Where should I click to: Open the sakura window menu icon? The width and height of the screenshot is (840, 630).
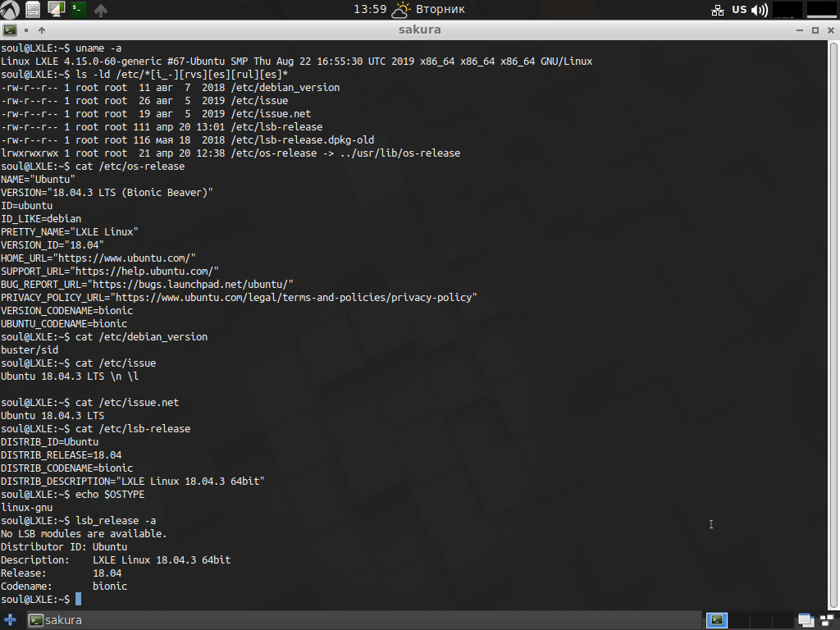(10, 30)
